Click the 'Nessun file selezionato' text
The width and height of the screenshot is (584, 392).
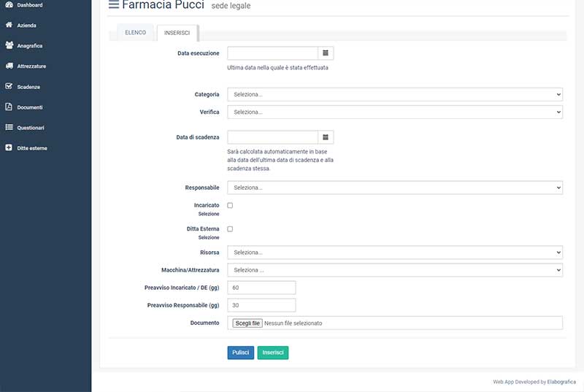pos(293,323)
